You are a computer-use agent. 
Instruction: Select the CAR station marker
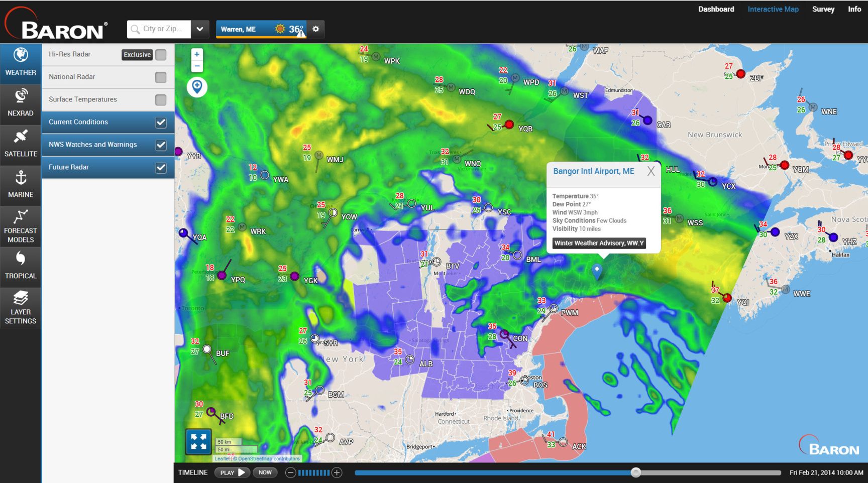(648, 120)
